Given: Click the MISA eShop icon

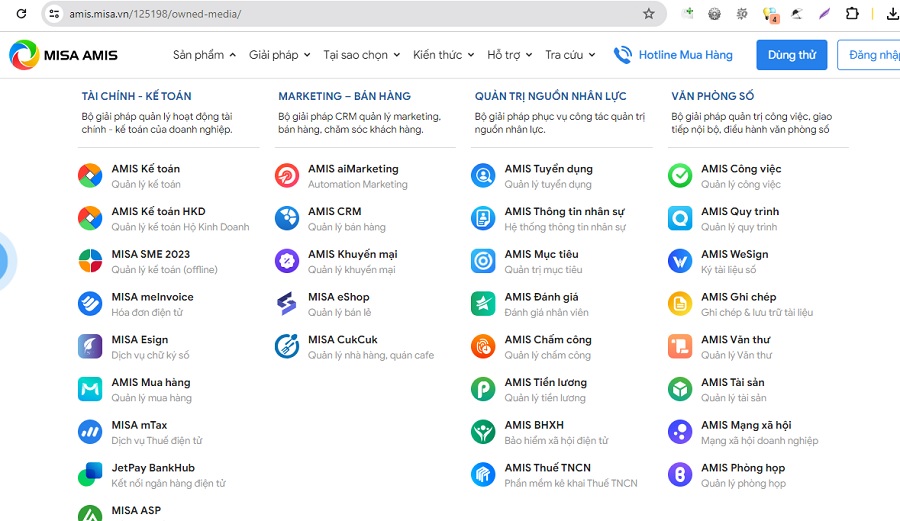Looking at the screenshot, I should tap(286, 304).
